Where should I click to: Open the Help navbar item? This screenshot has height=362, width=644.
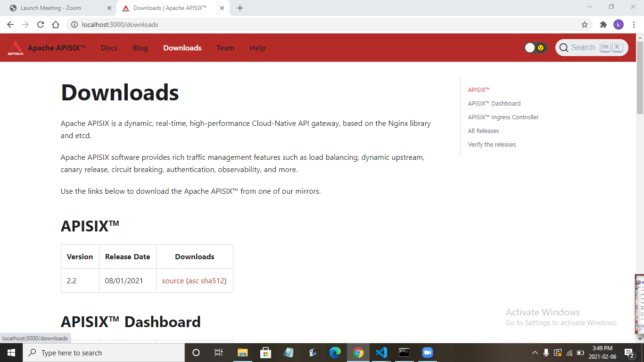click(257, 48)
